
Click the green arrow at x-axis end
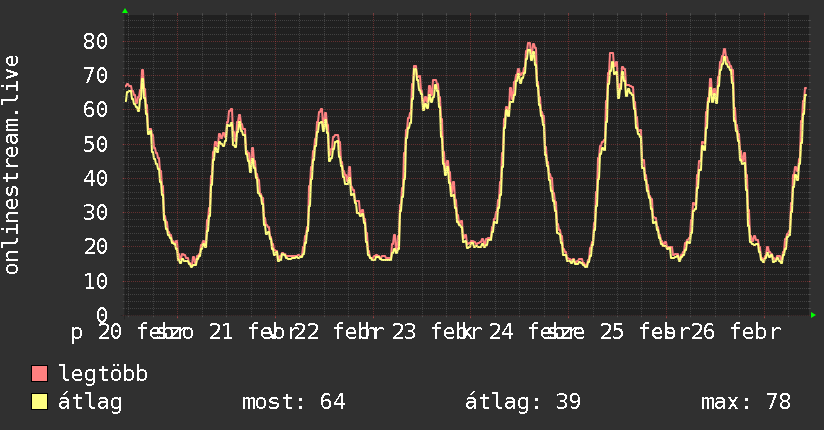tap(813, 315)
